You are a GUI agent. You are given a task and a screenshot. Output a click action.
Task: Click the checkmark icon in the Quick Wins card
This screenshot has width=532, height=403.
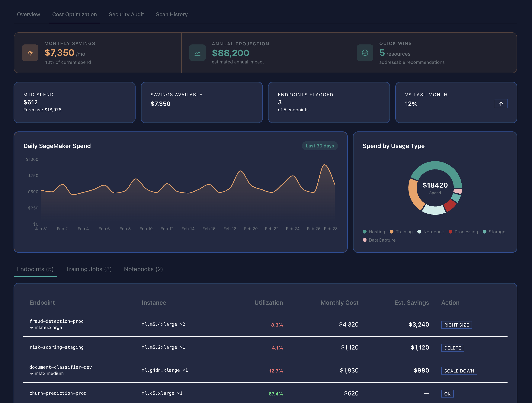[x=365, y=53]
